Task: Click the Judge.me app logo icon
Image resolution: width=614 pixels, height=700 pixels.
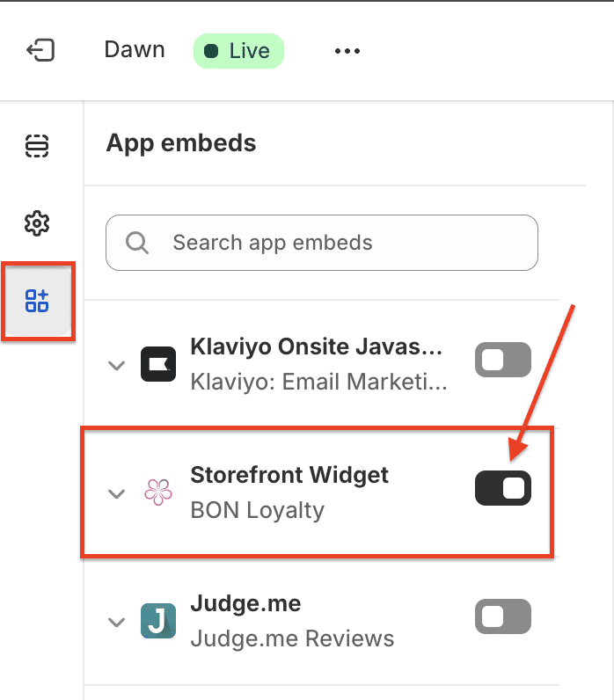Action: coord(158,621)
